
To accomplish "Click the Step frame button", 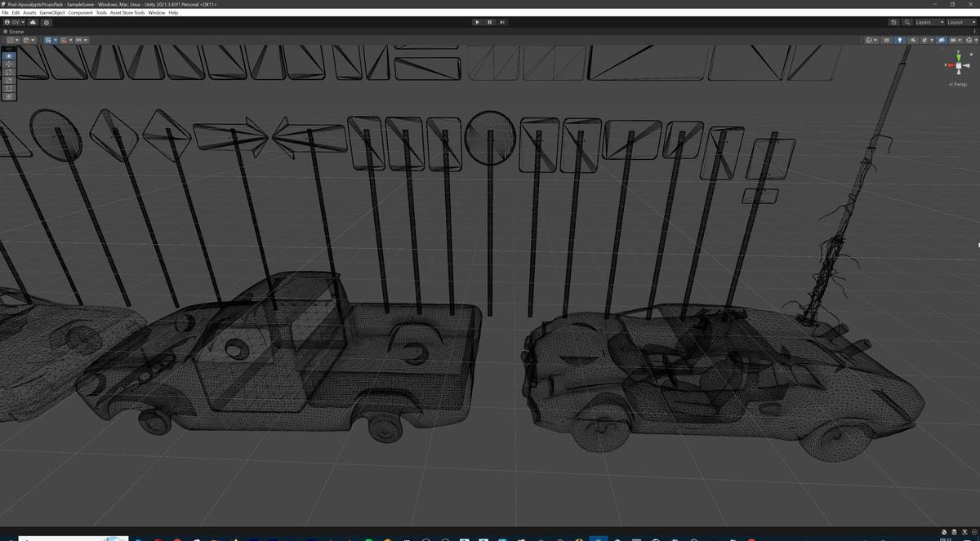I will [x=502, y=22].
